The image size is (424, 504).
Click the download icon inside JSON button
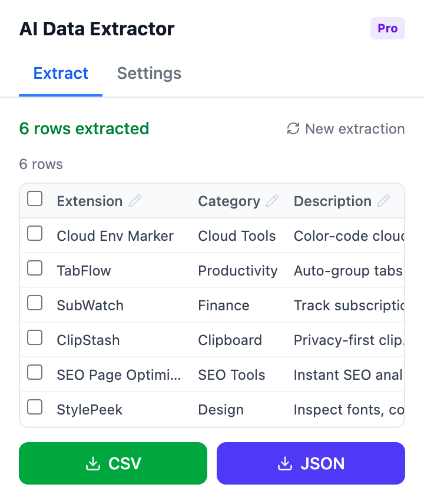(286, 463)
